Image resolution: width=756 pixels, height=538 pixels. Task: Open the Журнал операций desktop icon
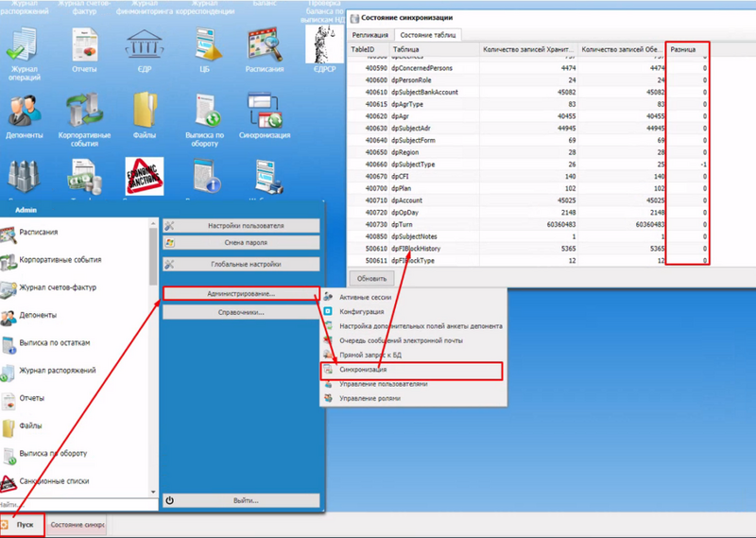pos(25,49)
